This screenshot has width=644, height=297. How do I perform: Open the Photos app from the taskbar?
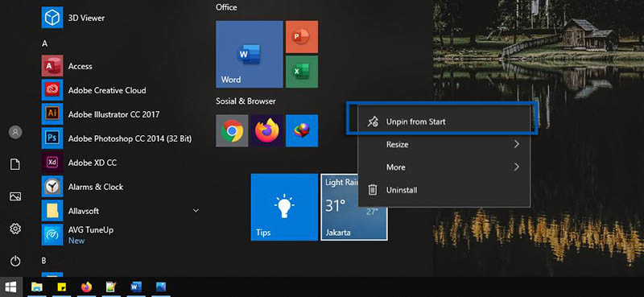[x=160, y=287]
